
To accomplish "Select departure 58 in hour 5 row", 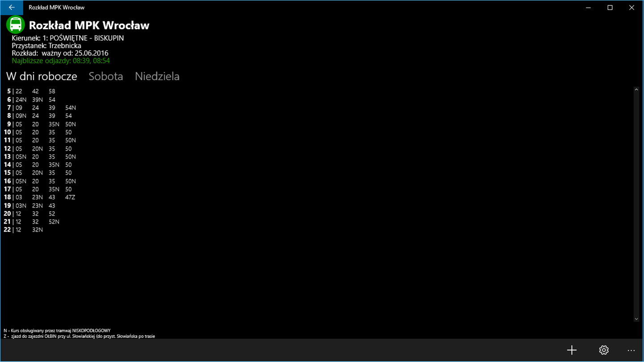I will pyautogui.click(x=52, y=91).
